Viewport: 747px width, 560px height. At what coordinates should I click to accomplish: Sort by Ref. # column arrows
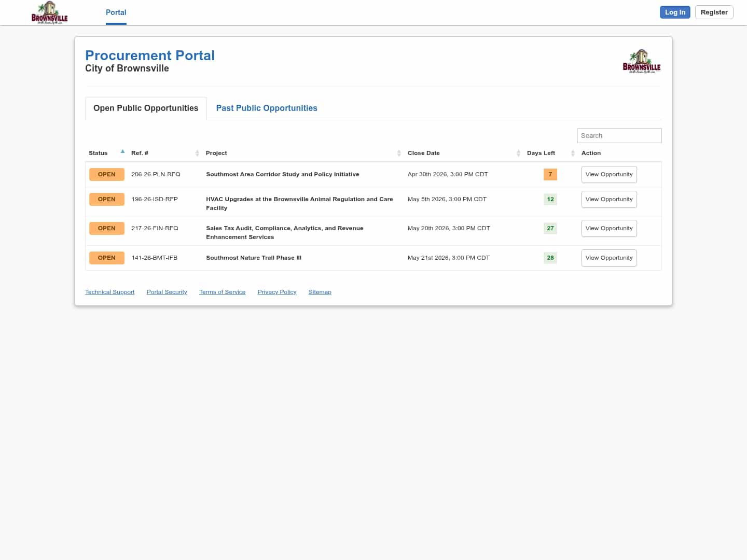197,153
